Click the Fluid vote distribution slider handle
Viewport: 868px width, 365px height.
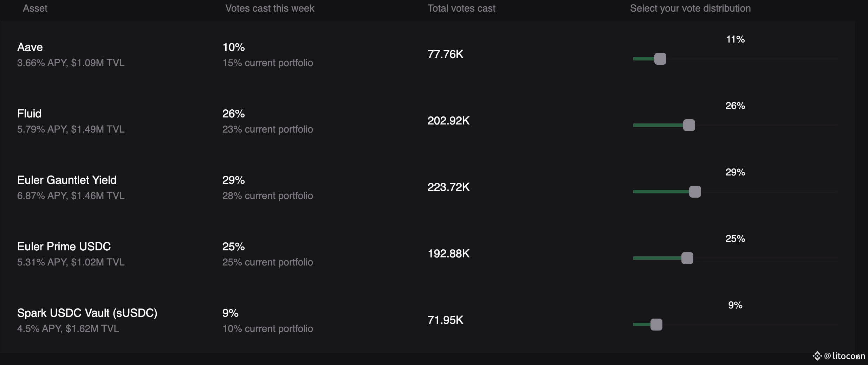pos(689,125)
